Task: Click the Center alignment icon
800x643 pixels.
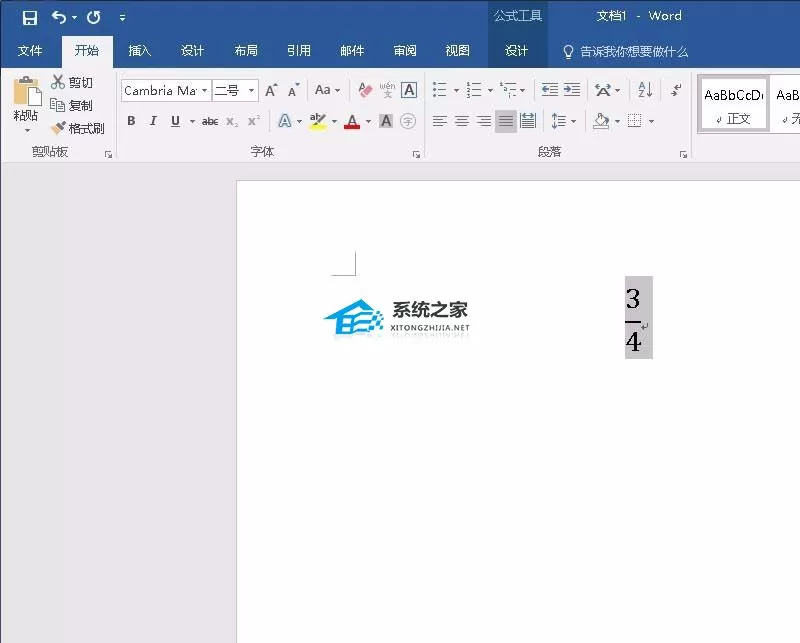Action: coord(462,121)
